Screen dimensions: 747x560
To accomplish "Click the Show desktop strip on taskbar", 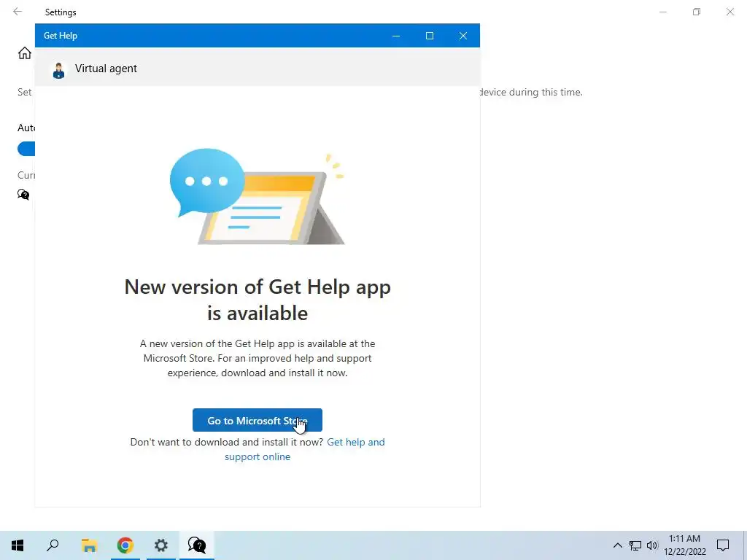I will (745, 545).
